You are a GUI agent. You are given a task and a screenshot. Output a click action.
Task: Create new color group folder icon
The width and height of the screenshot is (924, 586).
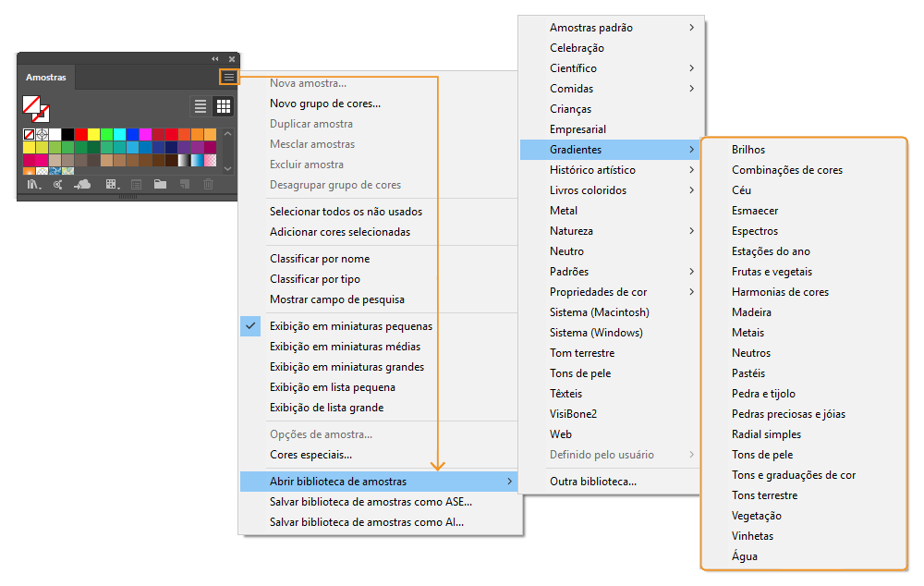tap(160, 185)
